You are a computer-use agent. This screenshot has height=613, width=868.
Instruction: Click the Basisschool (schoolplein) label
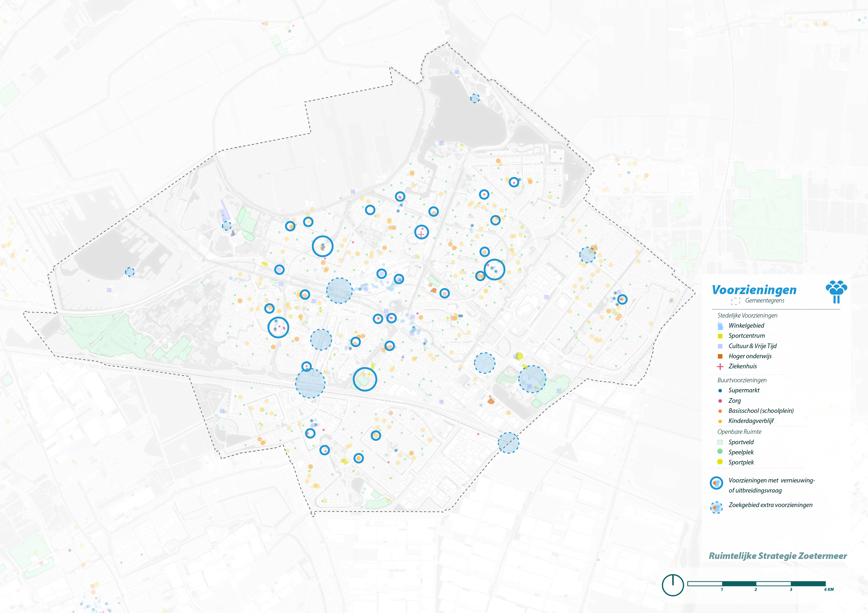[x=761, y=411]
